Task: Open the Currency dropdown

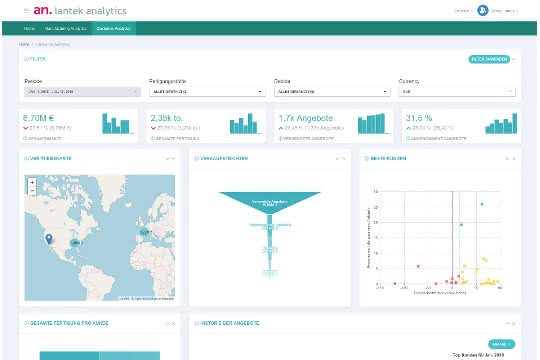Action: pos(457,92)
